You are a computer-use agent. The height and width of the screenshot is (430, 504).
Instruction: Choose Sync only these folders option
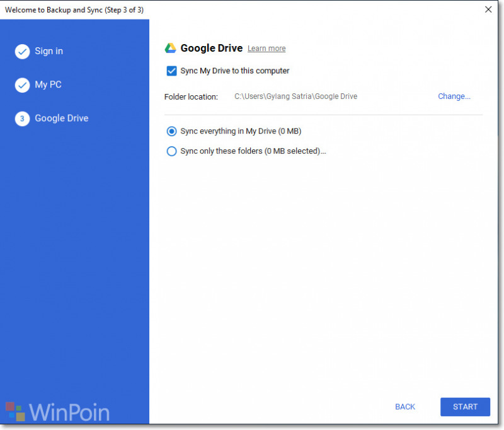point(171,151)
